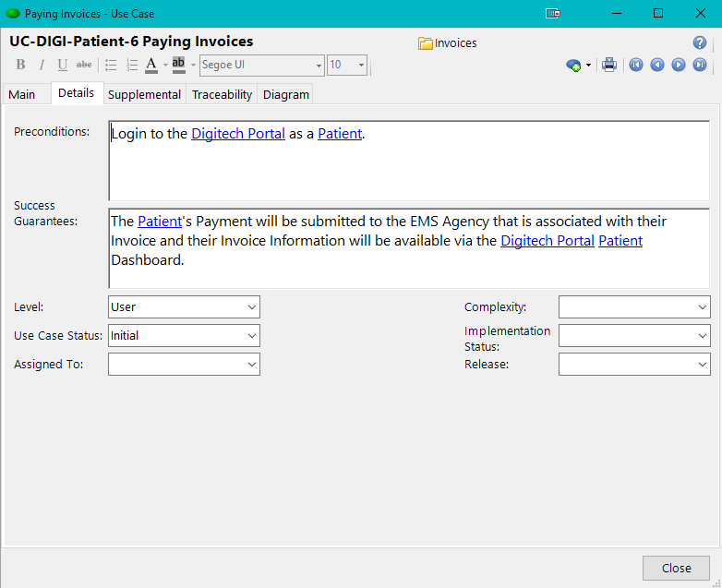Open the Traceability tab
The height and width of the screenshot is (588, 722).
tap(222, 94)
